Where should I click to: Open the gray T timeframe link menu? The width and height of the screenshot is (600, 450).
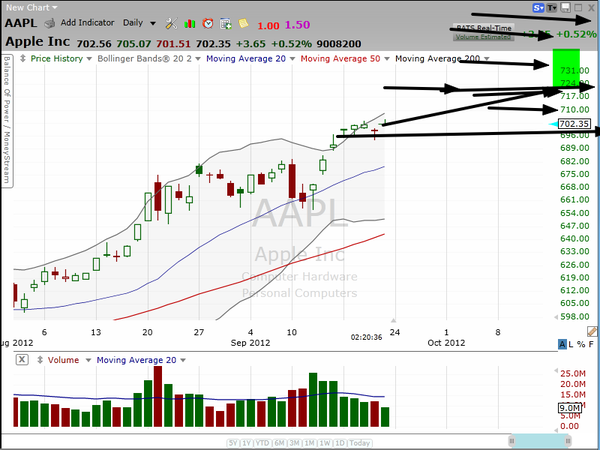pyautogui.click(x=551, y=8)
